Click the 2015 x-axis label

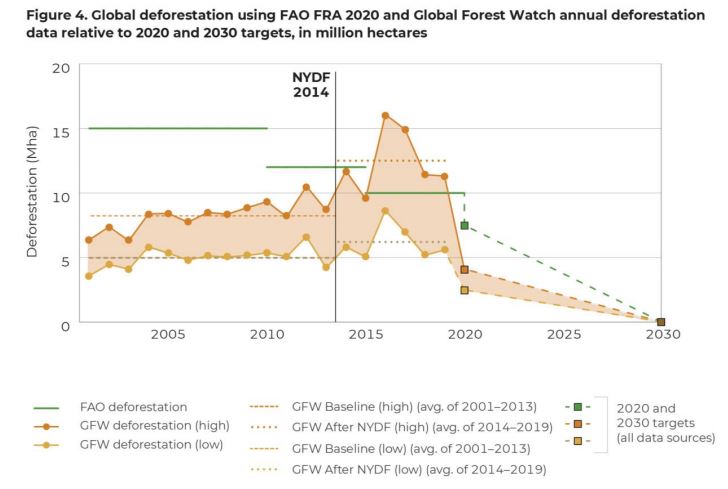point(366,334)
